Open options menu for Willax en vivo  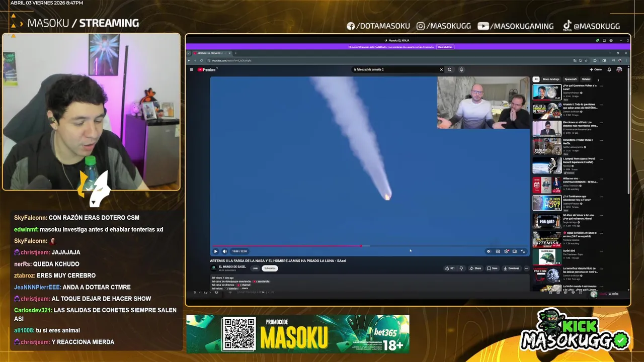coord(601,178)
